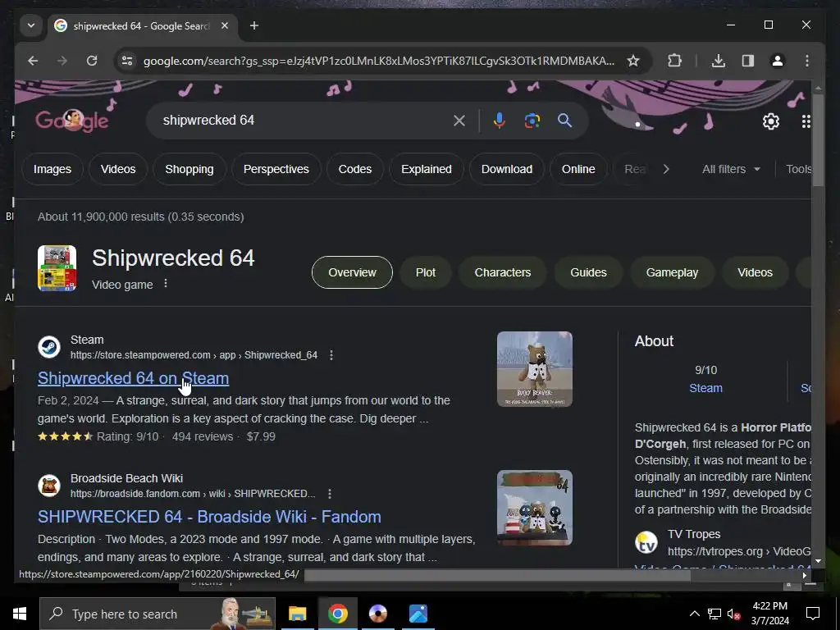840x630 pixels.
Task: Filter results by Videos
Action: point(118,169)
